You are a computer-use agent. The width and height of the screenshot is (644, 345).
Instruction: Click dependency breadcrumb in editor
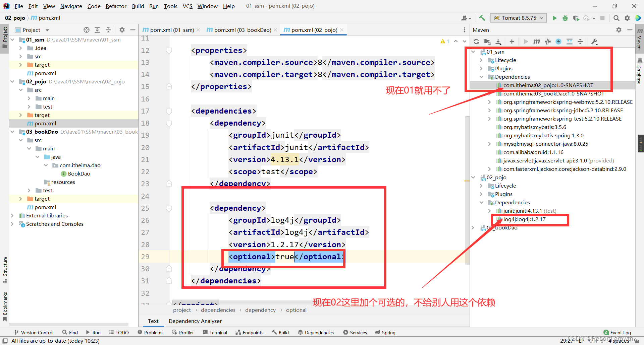coord(260,310)
